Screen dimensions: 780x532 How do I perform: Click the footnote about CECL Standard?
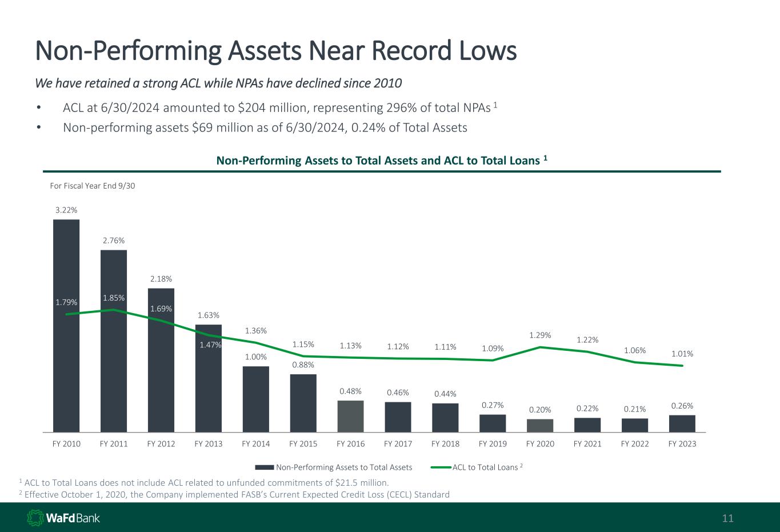point(234,495)
